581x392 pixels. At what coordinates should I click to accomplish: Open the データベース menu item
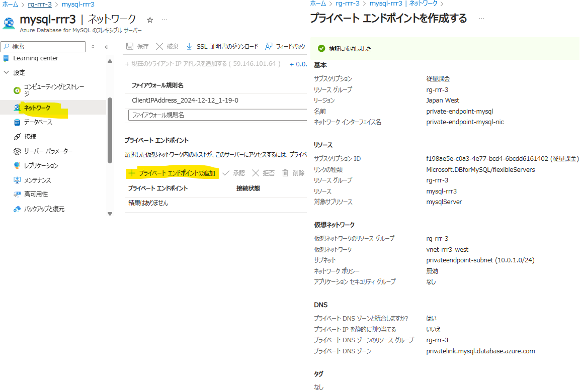click(x=38, y=122)
